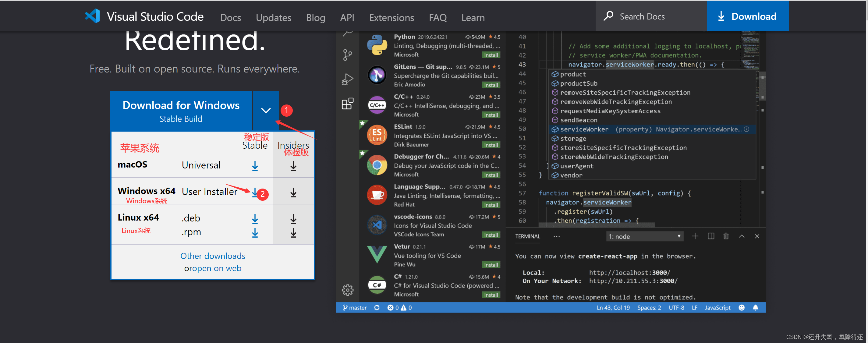This screenshot has height=343, width=868.
Task: Expand the download options chevron dropdown
Action: [x=266, y=111]
